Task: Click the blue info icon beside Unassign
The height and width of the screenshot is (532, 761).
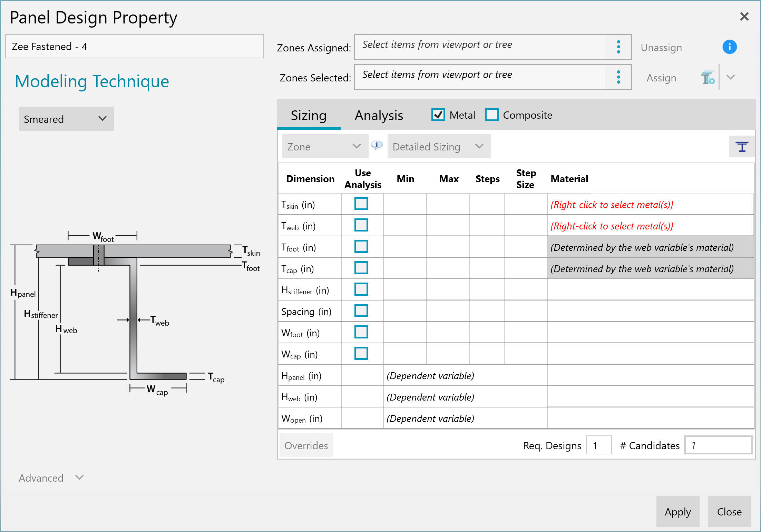Action: (x=729, y=47)
